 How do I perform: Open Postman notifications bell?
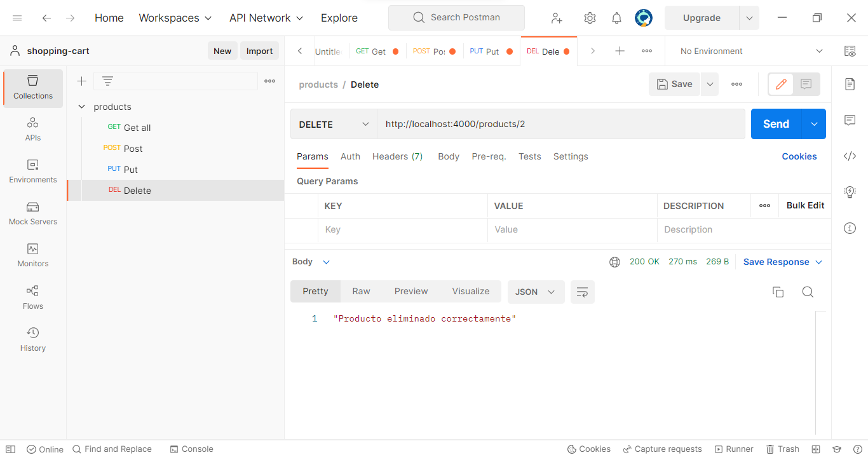616,18
